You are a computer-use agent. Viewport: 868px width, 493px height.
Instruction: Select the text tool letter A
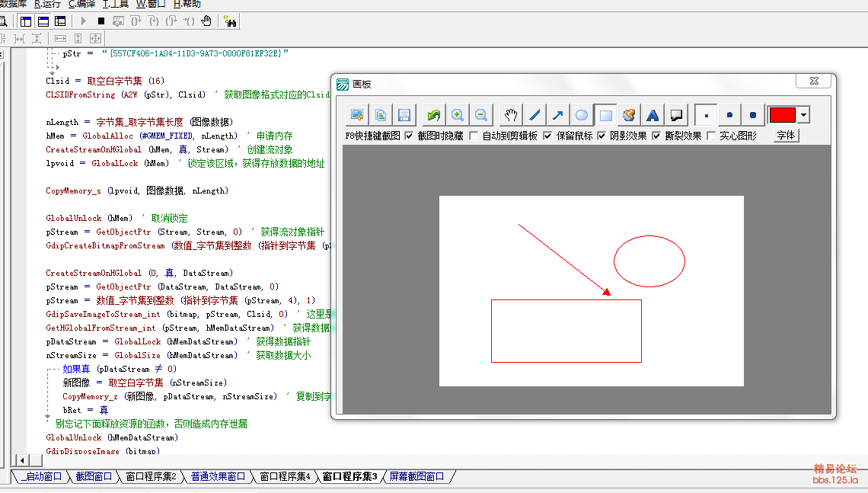[653, 115]
